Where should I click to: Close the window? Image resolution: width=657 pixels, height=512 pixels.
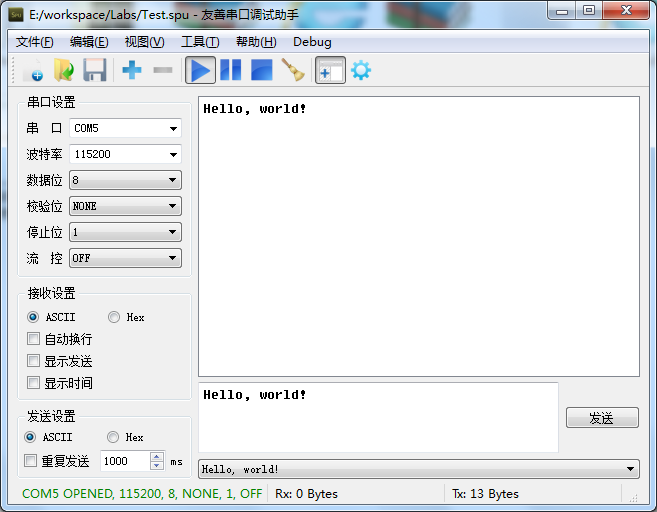(626, 11)
